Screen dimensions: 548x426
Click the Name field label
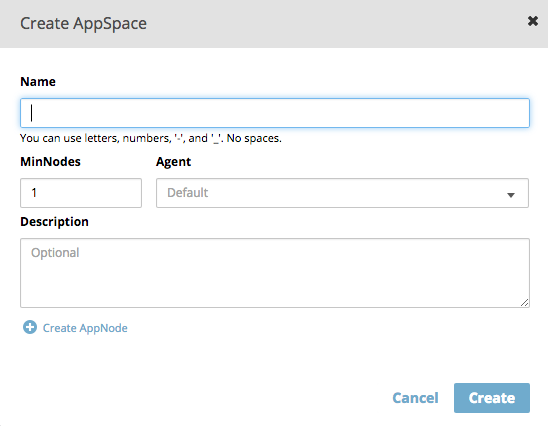click(38, 81)
